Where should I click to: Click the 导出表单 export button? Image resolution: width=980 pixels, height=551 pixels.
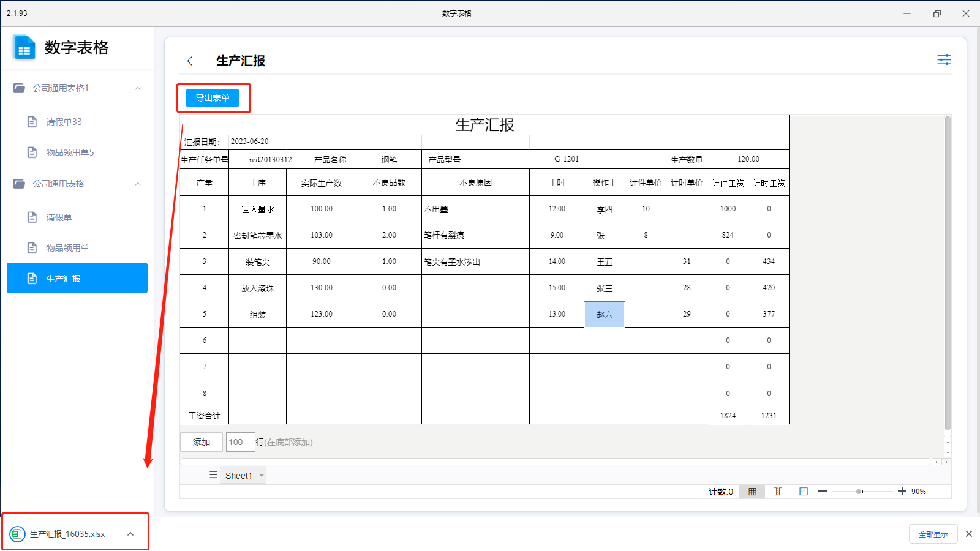tap(213, 98)
